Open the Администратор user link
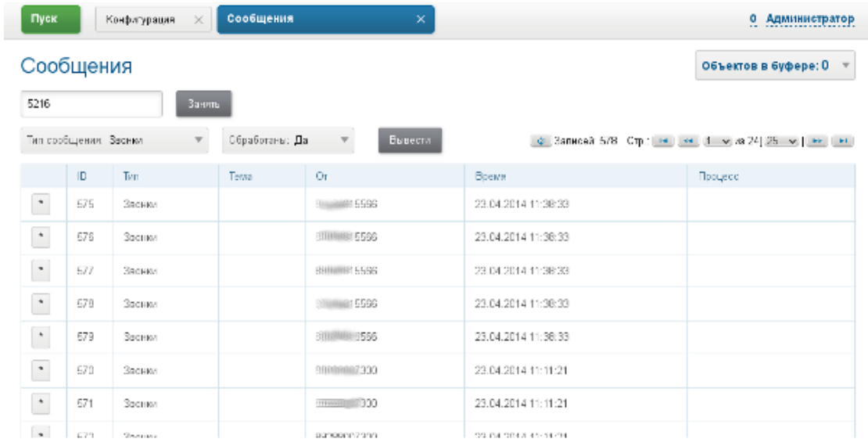Screen dimensions: 868x446 click(810, 20)
